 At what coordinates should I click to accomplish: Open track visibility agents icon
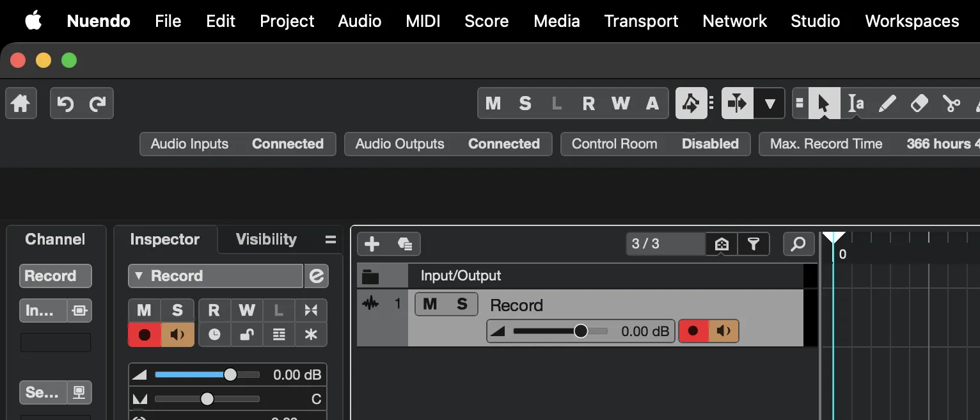[x=722, y=244]
